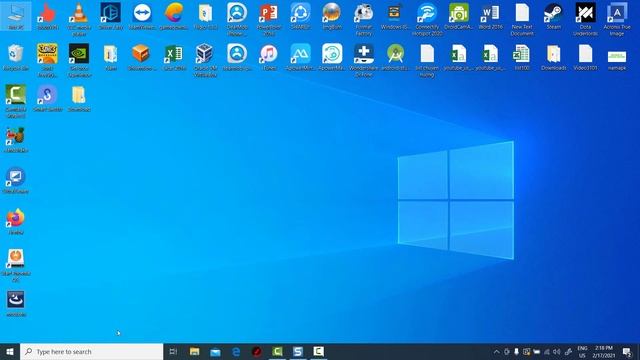
Task: Select the SHAREit desktop shortcut
Action: tap(300, 16)
